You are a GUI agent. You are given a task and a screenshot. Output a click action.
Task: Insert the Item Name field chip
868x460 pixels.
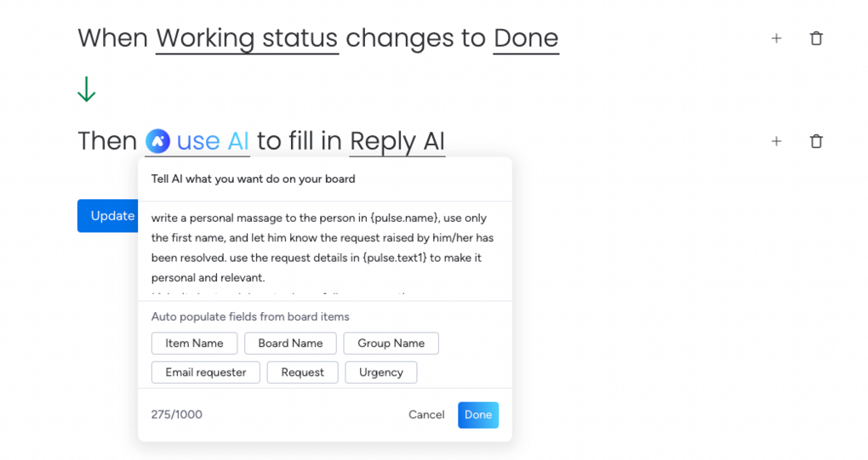(x=194, y=344)
